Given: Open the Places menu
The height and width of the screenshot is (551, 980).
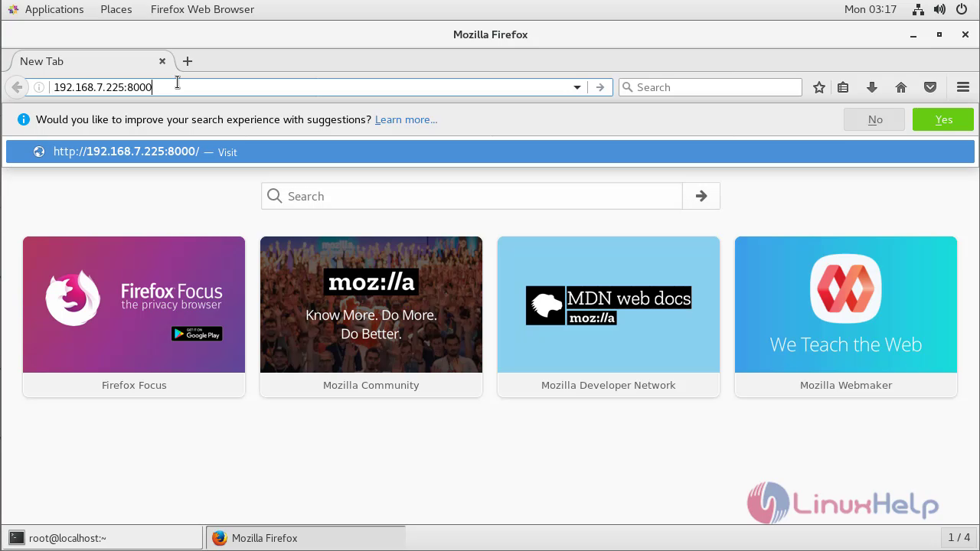Looking at the screenshot, I should 116,9.
